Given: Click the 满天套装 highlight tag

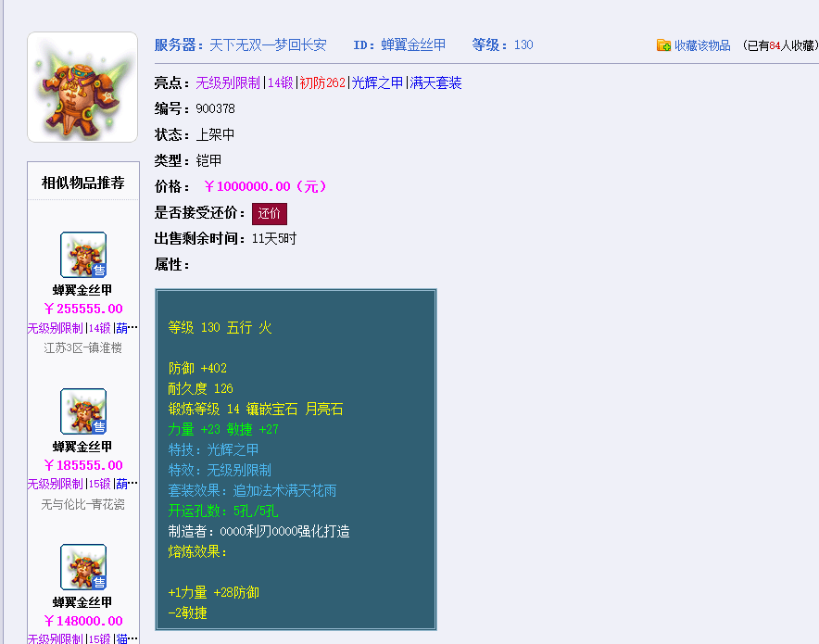Looking at the screenshot, I should coord(435,83).
